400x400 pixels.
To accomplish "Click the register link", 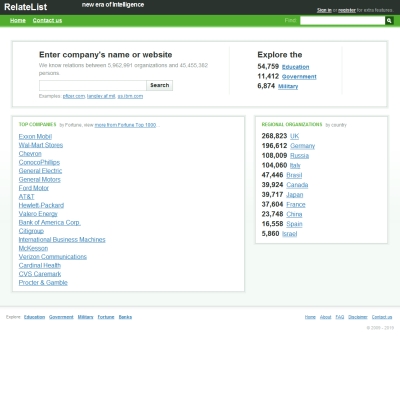I will [x=347, y=10].
